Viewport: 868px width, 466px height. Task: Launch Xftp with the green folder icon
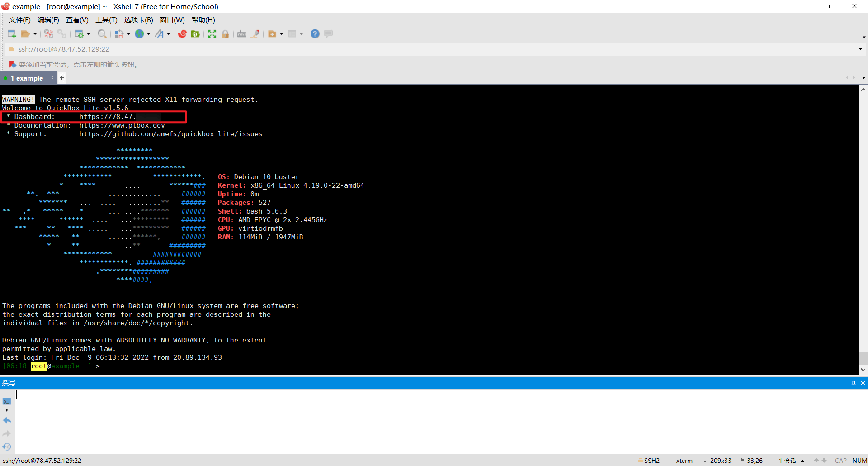195,34
